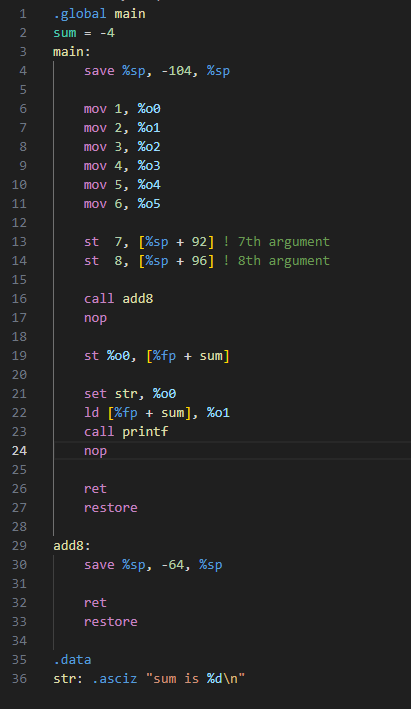Click line number 31 in the gutter

pyautogui.click(x=19, y=584)
